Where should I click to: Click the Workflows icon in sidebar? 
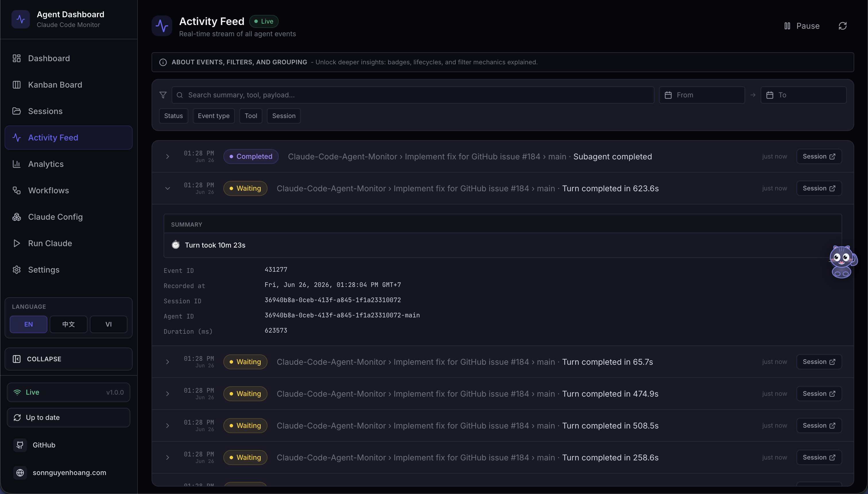[x=17, y=190]
